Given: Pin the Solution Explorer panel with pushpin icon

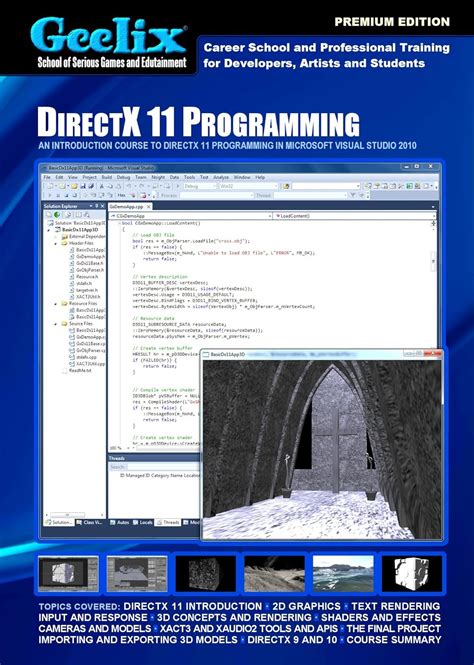Looking at the screenshot, I should click(x=97, y=206).
